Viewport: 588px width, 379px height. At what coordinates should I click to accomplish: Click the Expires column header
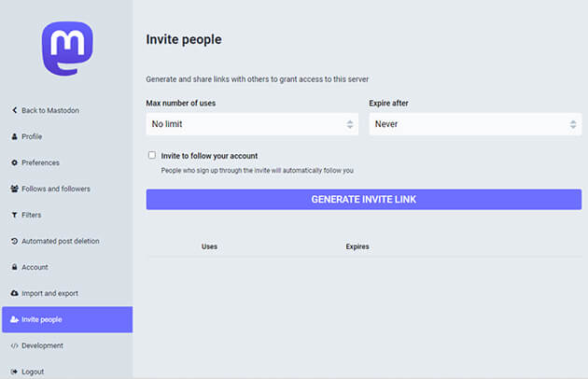point(357,246)
